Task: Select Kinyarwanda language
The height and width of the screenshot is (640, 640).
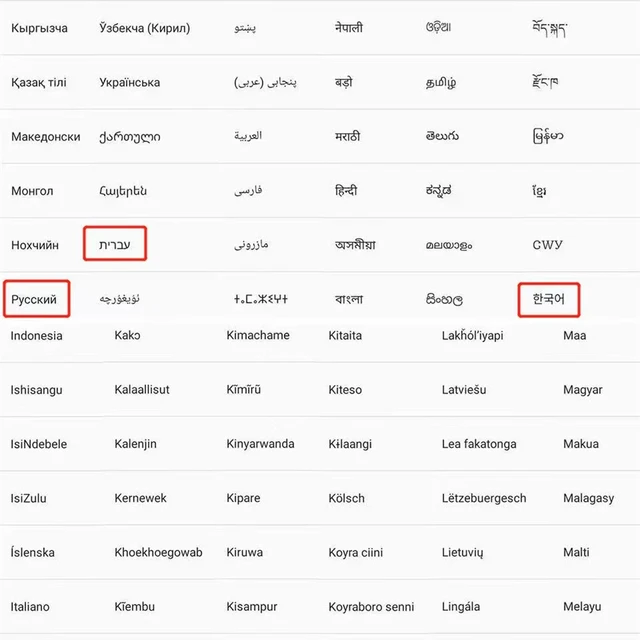Action: 260,444
